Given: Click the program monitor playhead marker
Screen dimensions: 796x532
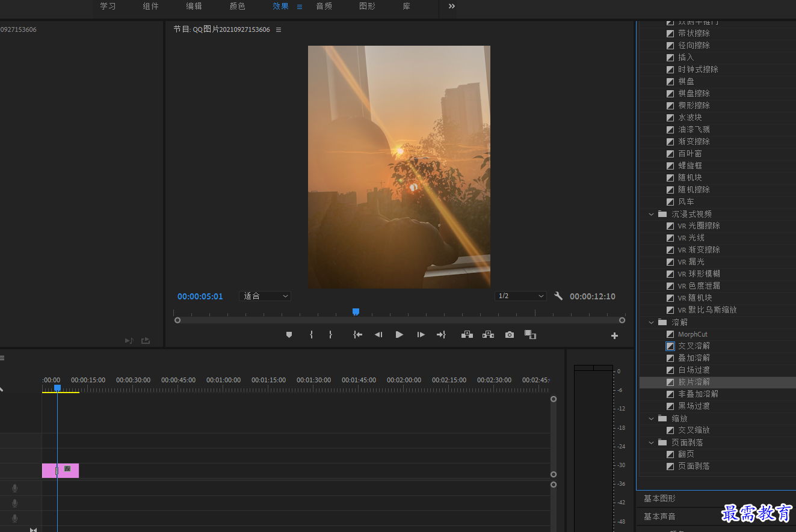Looking at the screenshot, I should [x=356, y=311].
